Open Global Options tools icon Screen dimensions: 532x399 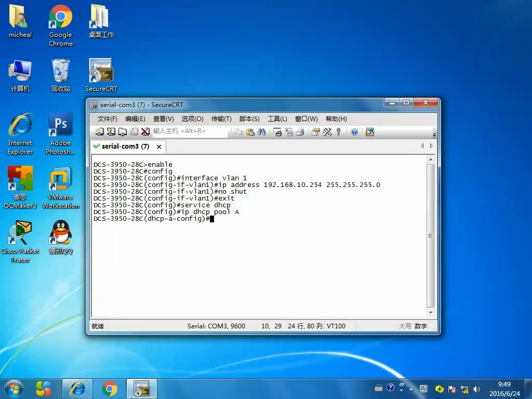point(327,132)
